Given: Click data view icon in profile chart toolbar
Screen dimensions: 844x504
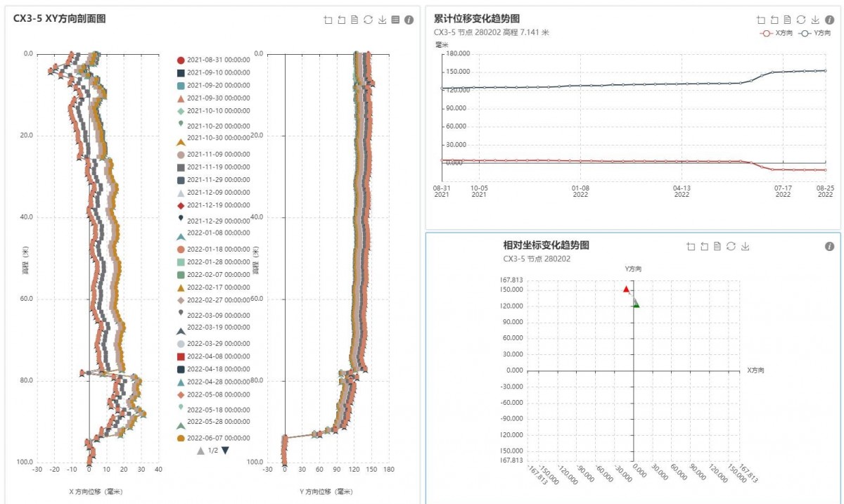Looking at the screenshot, I should (354, 20).
